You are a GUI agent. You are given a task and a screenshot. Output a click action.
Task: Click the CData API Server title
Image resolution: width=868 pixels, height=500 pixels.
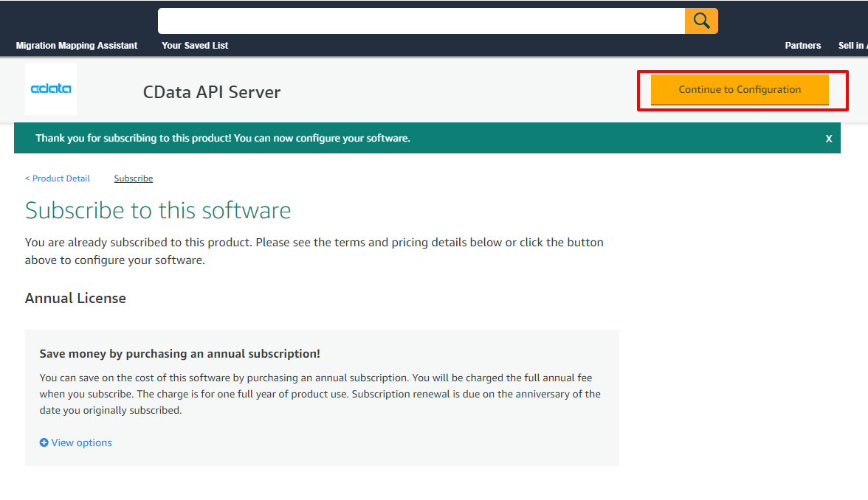pos(211,91)
